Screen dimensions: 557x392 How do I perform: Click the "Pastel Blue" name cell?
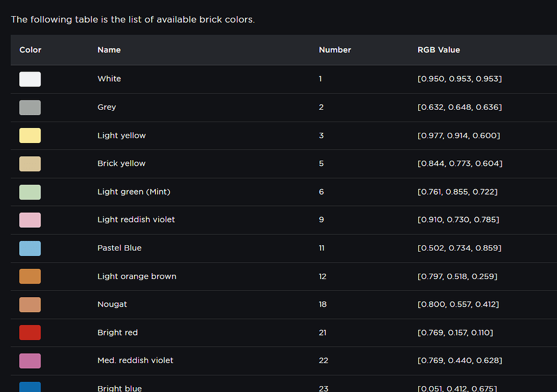click(x=119, y=248)
